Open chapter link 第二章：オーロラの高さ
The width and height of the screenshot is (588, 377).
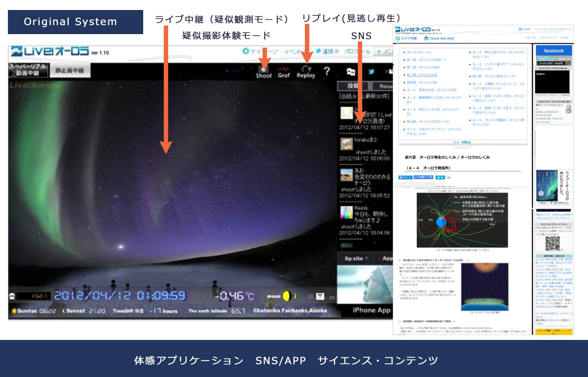point(423,67)
